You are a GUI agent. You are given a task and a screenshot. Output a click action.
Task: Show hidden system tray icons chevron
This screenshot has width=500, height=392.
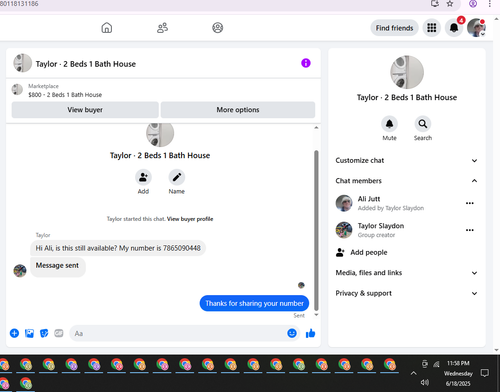click(413, 373)
